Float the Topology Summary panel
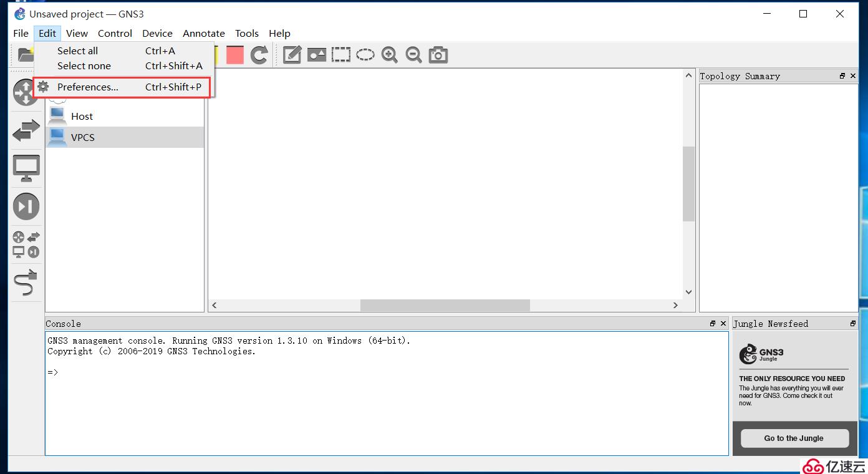Viewport: 868px width, 474px height. [x=842, y=76]
